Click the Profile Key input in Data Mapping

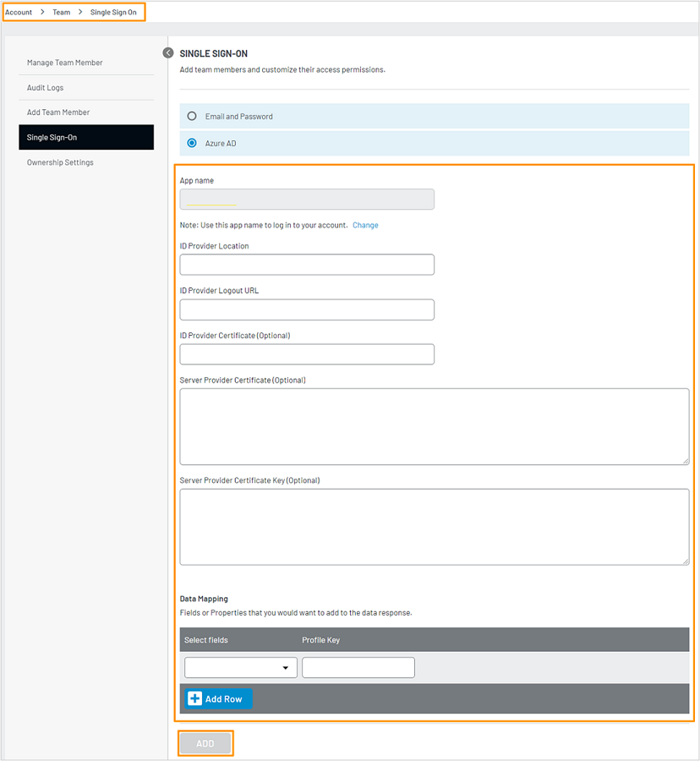click(x=358, y=667)
